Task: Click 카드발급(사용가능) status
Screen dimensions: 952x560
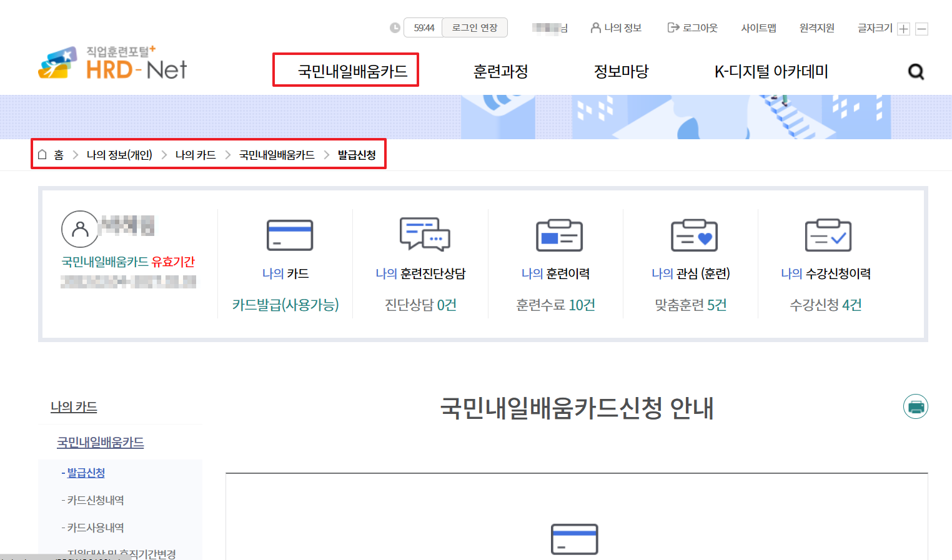Action: [x=285, y=305]
